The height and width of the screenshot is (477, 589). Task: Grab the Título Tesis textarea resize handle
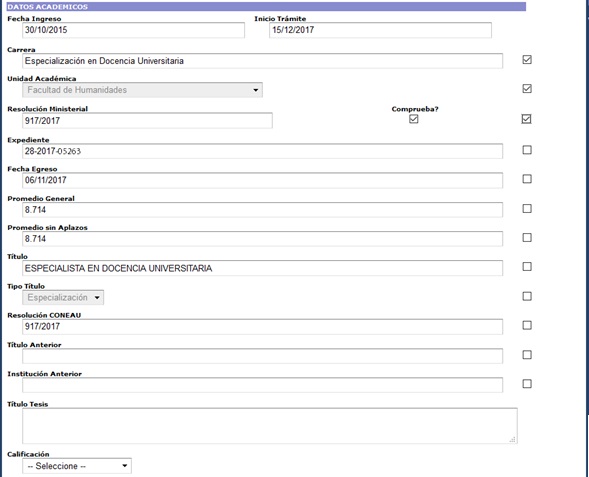click(513, 439)
